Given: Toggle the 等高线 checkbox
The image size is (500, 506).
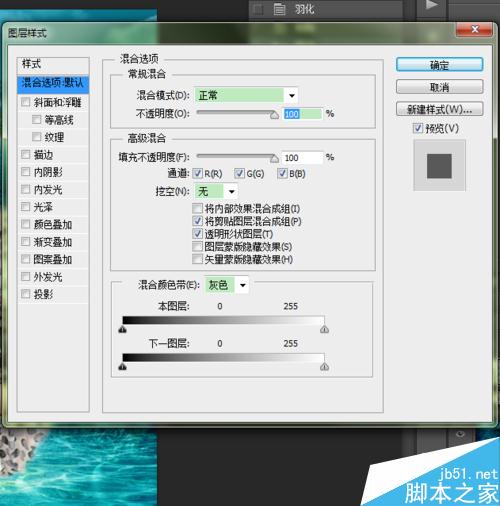Looking at the screenshot, I should click(x=37, y=119).
